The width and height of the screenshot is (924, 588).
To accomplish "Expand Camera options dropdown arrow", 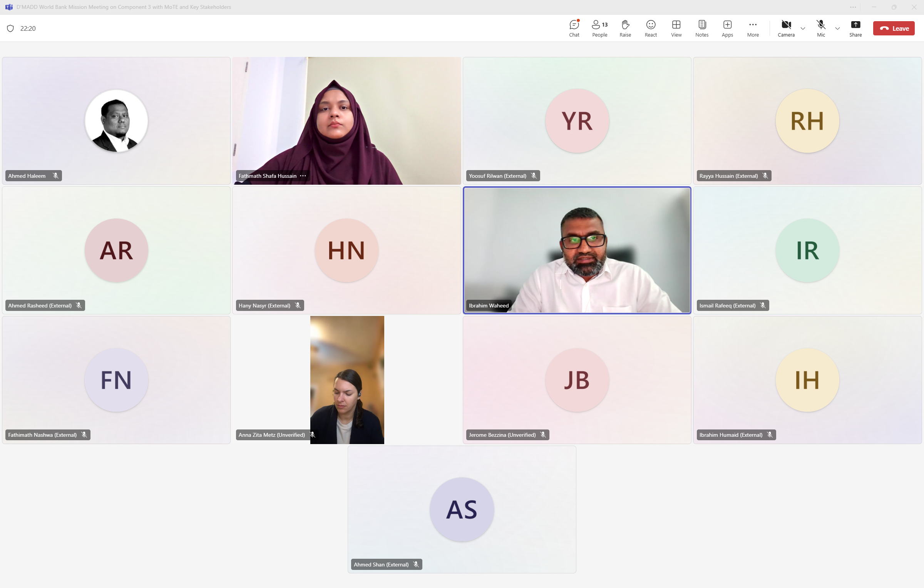I will [803, 28].
